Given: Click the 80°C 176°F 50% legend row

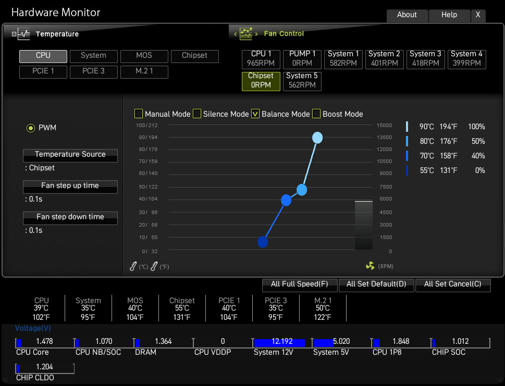Looking at the screenshot, I should 445,141.
